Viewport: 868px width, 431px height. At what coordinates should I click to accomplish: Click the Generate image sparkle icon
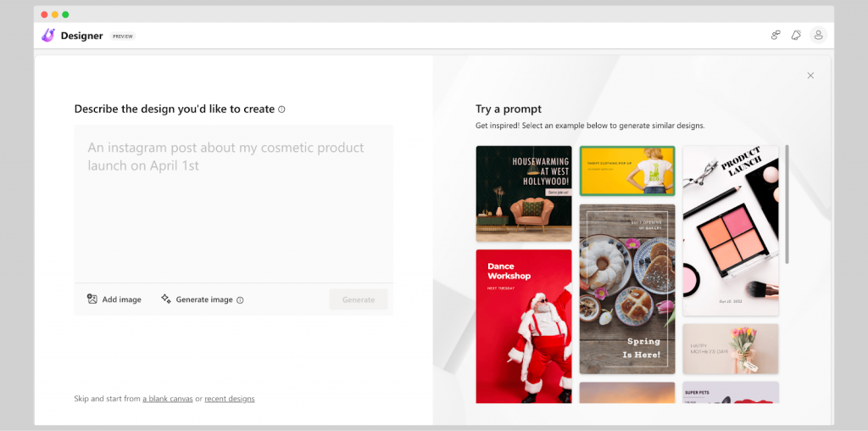point(166,299)
